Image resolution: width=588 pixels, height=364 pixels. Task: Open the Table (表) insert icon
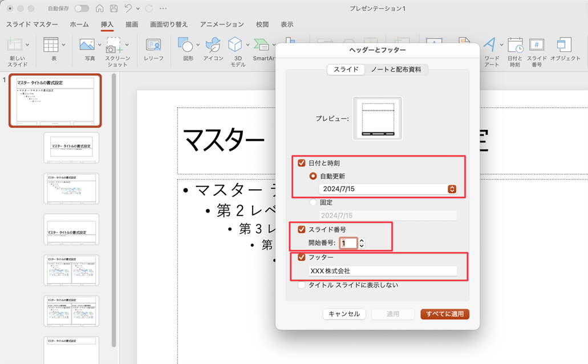tap(51, 45)
